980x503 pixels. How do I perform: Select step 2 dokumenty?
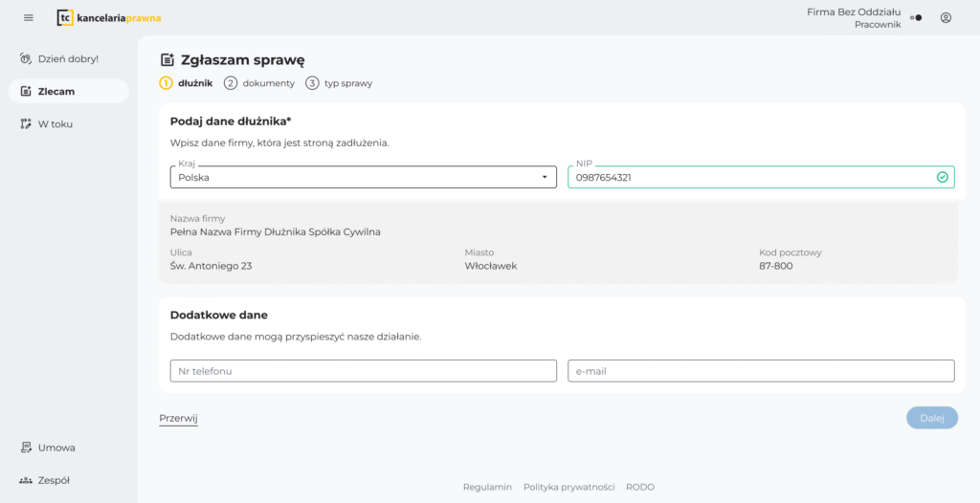tap(259, 83)
